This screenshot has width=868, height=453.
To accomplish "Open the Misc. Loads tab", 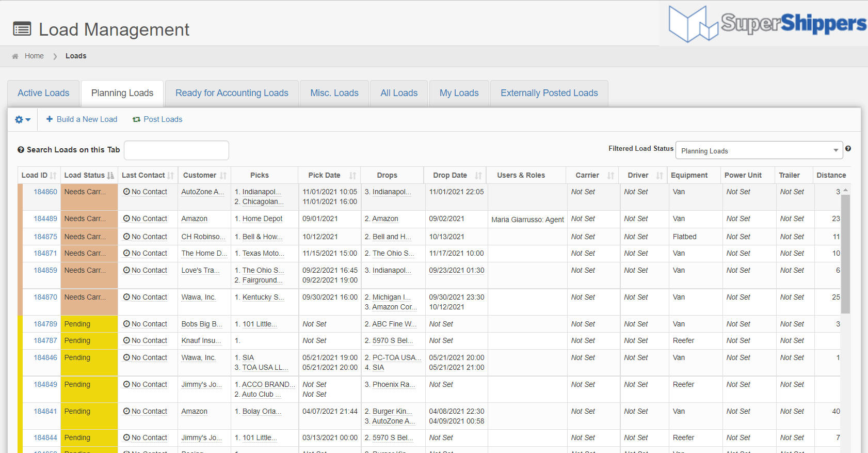I will tap(334, 93).
